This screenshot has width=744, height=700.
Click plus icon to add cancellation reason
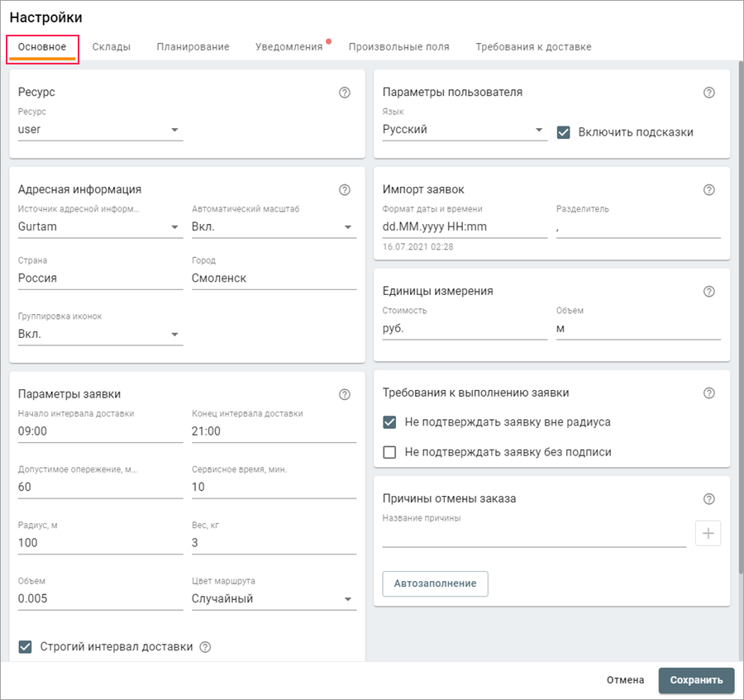(x=708, y=534)
